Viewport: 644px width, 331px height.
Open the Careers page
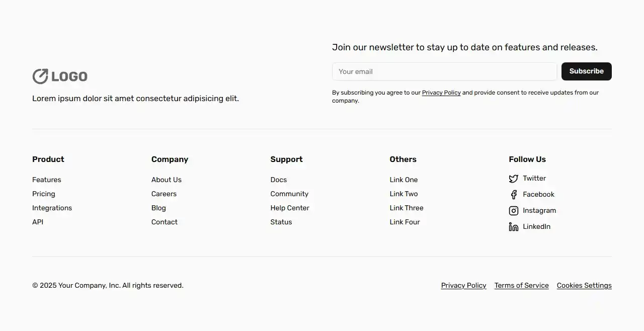(x=164, y=193)
